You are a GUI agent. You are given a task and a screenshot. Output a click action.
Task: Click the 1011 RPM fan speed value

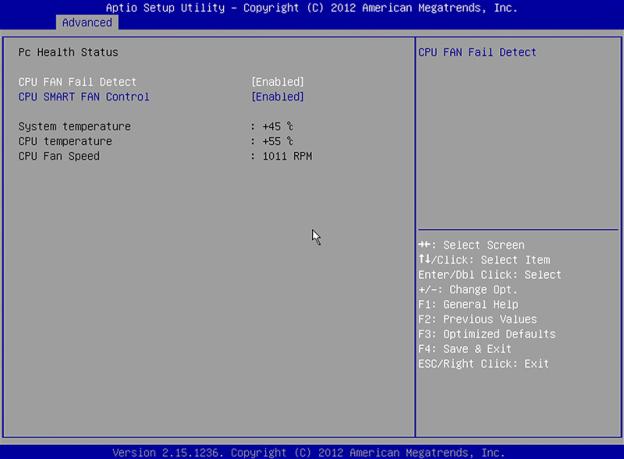click(x=287, y=156)
